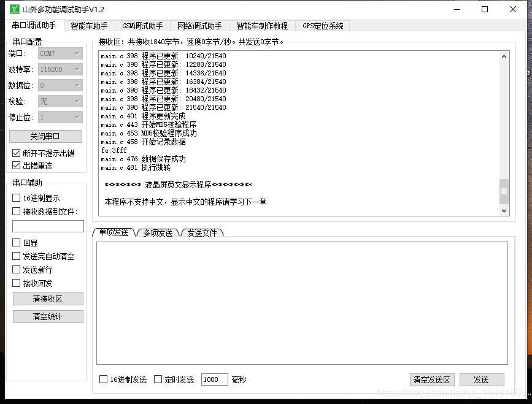Enable 发送完自动清空 auto-clear after send

pyautogui.click(x=15, y=256)
